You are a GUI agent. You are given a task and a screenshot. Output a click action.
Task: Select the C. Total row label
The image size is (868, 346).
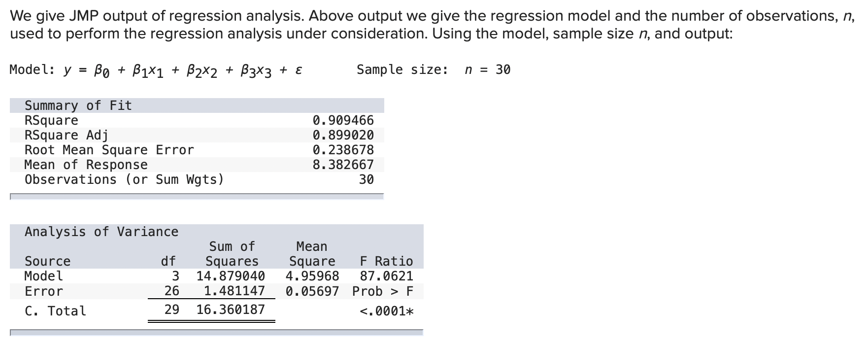(55, 311)
